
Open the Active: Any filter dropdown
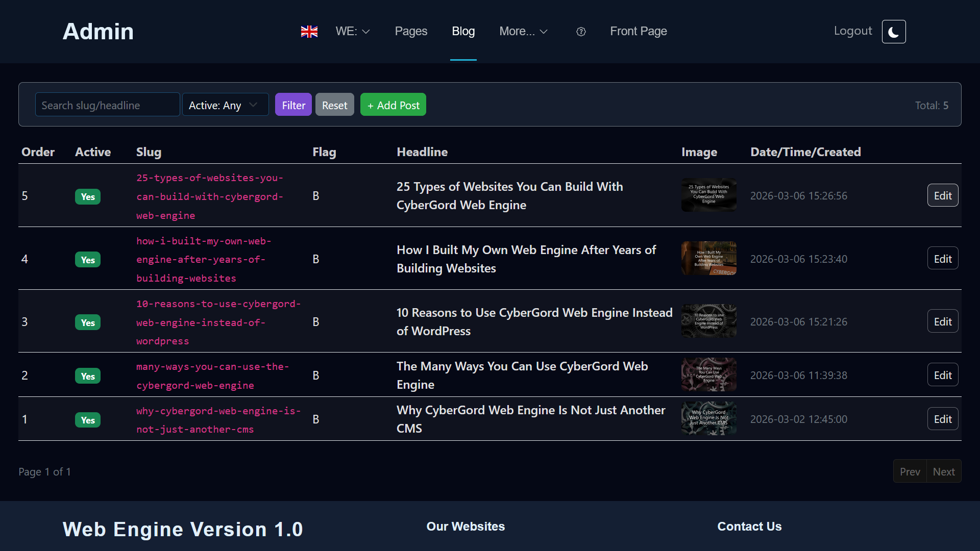(225, 105)
